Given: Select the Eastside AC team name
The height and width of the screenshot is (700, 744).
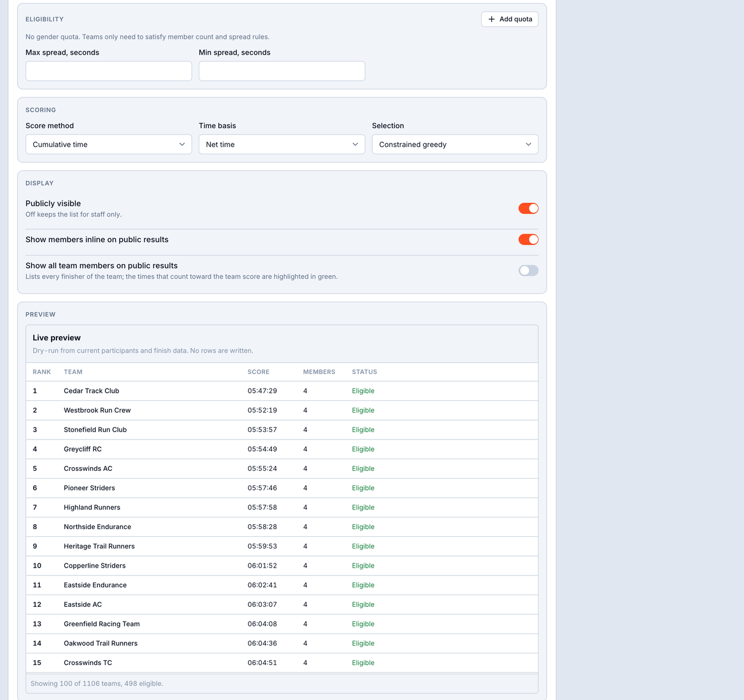Looking at the screenshot, I should [x=83, y=604].
